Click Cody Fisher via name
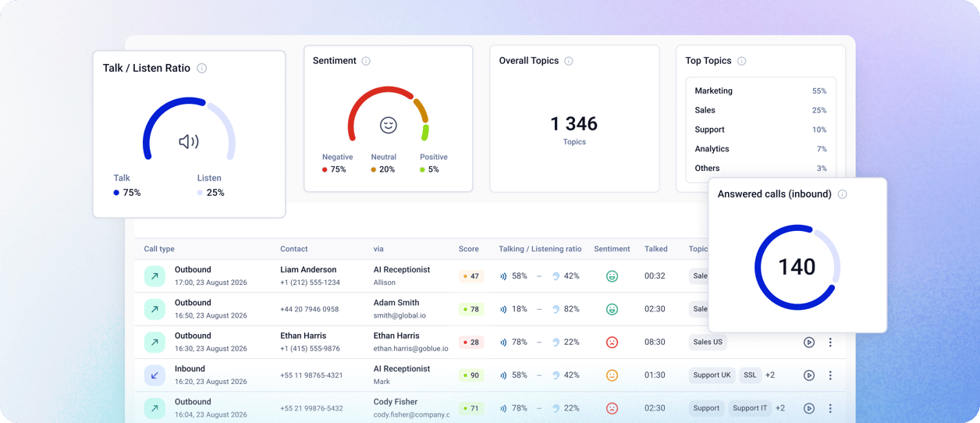The image size is (980, 423). tap(396, 402)
